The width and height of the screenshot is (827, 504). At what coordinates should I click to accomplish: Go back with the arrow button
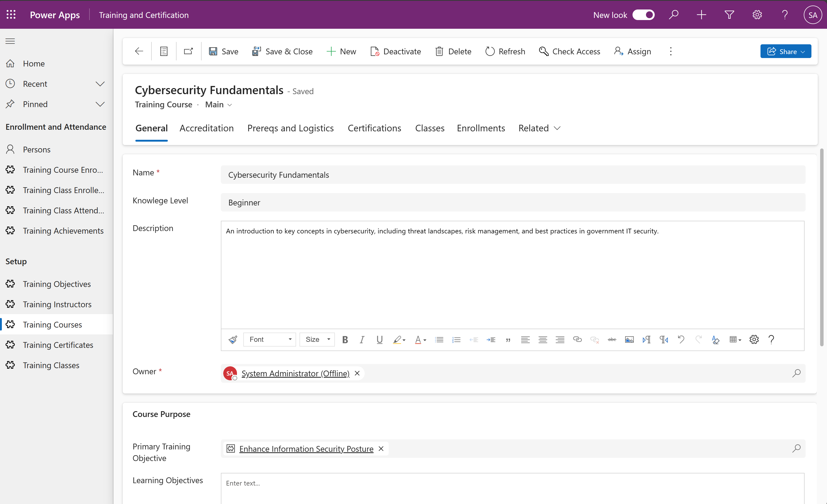point(139,51)
